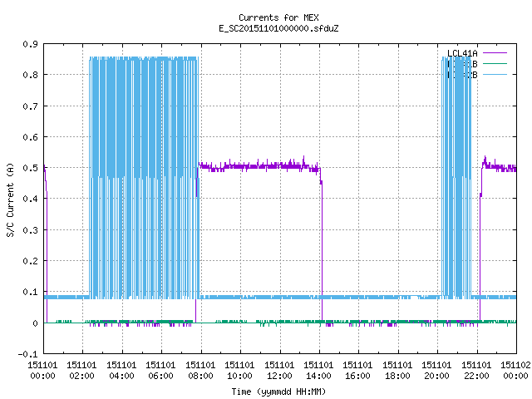Click the x-axis time label '04:00'

(x=121, y=376)
